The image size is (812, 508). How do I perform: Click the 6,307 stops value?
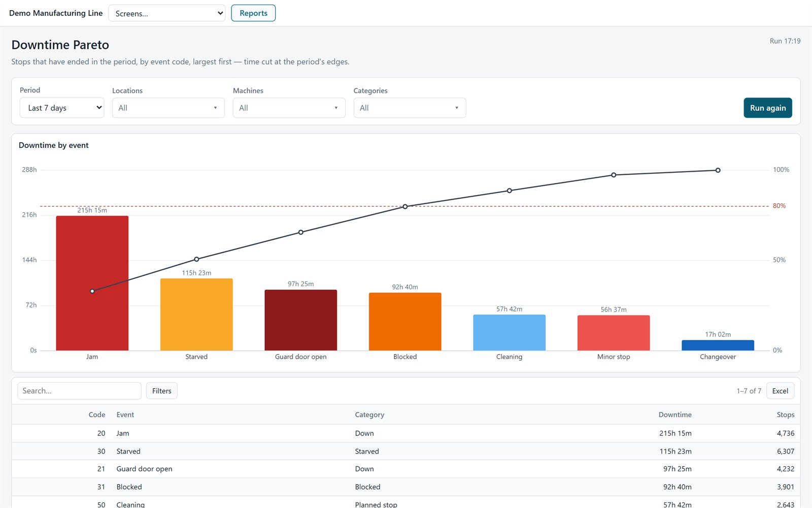(x=786, y=451)
